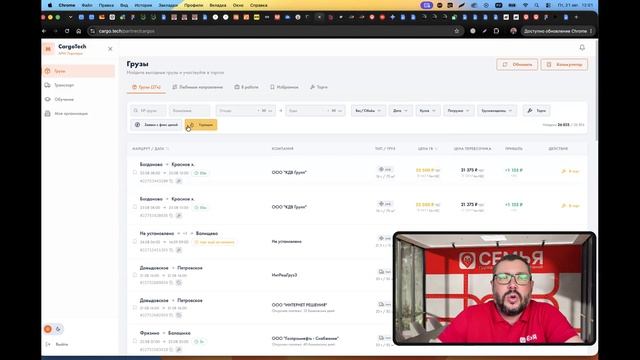The image size is (640, 360).
Task: Collapse the CargoTech sidebar with the X icon
Action: [110, 49]
